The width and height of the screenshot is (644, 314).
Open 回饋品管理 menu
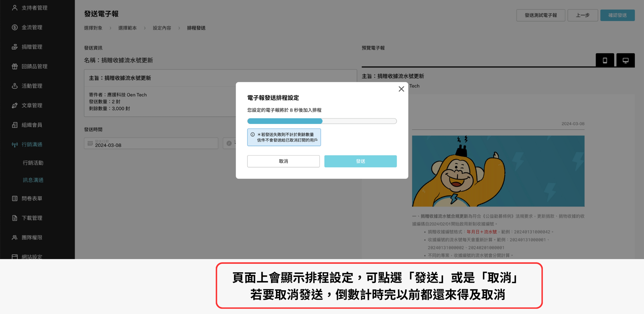tap(34, 66)
